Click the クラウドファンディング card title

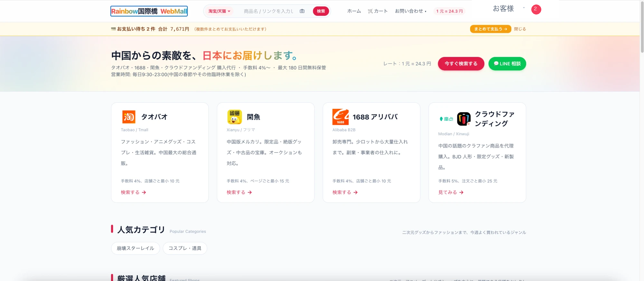pyautogui.click(x=495, y=119)
